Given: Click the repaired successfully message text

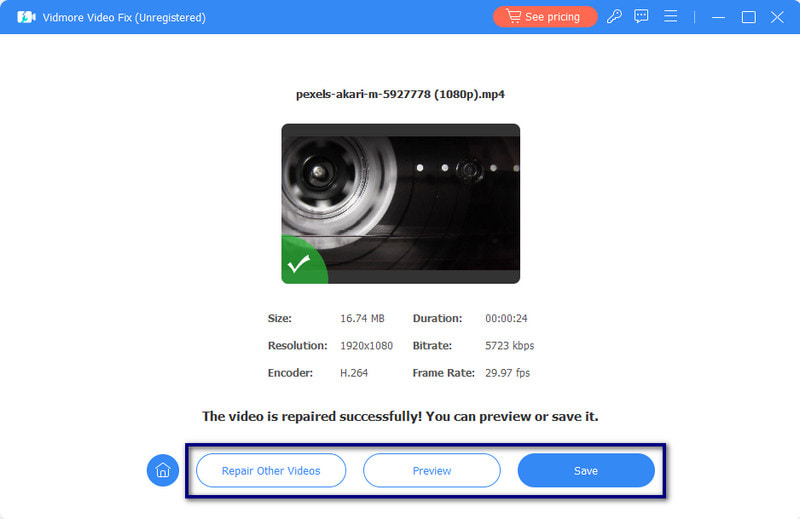Looking at the screenshot, I should coord(400,416).
